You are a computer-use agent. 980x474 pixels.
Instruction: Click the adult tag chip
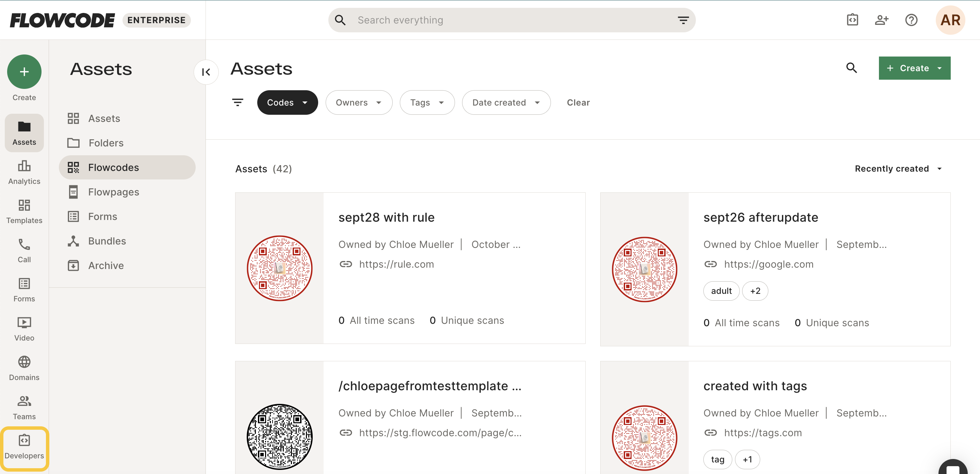pyautogui.click(x=721, y=291)
